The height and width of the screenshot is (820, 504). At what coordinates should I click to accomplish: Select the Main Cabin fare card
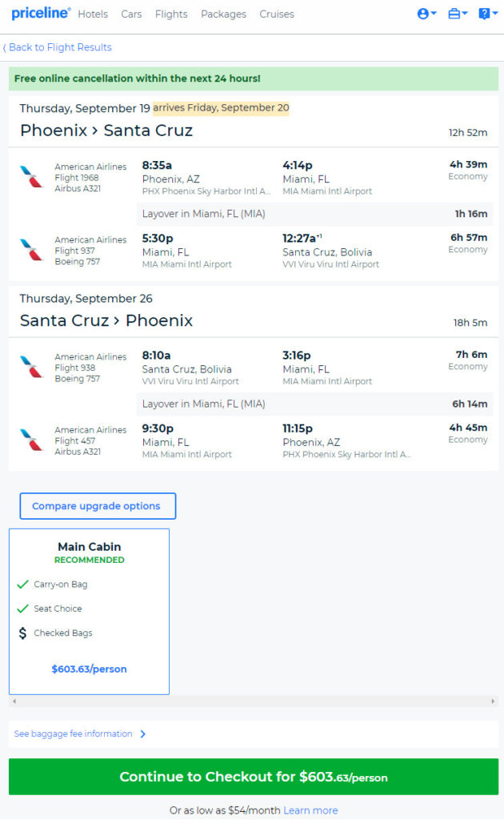pyautogui.click(x=90, y=611)
